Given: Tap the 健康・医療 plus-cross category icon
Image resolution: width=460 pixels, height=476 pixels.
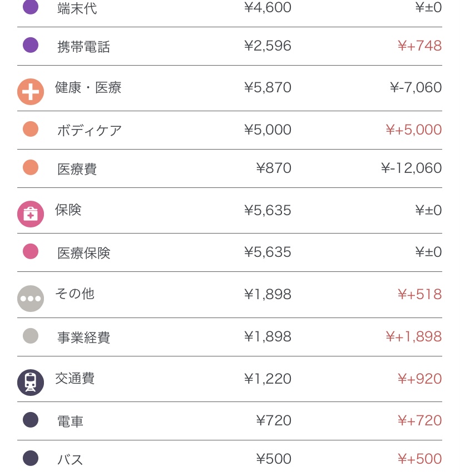Looking at the screenshot, I should pyautogui.click(x=31, y=92).
